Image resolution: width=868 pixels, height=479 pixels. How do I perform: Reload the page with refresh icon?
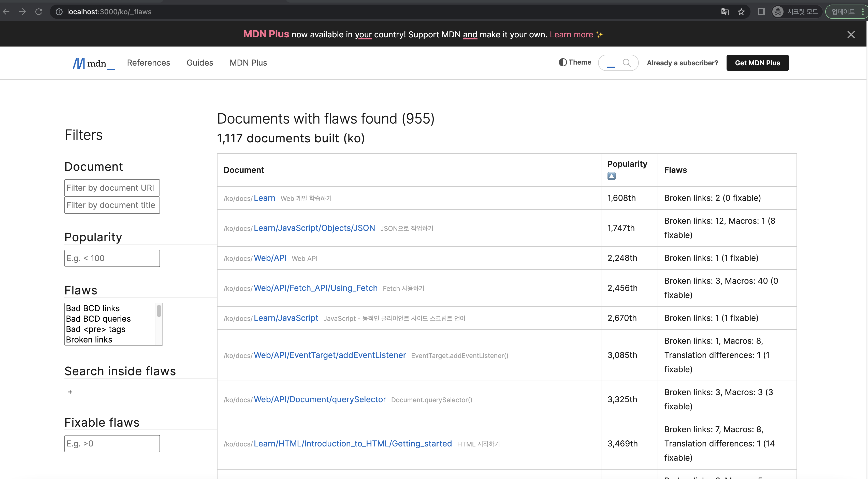(39, 12)
